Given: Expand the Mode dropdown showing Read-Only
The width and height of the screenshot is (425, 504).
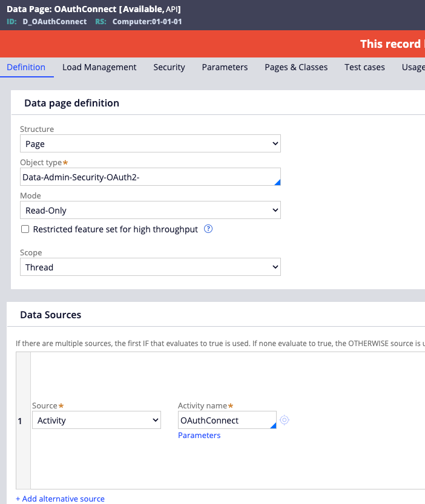Looking at the screenshot, I should point(150,211).
